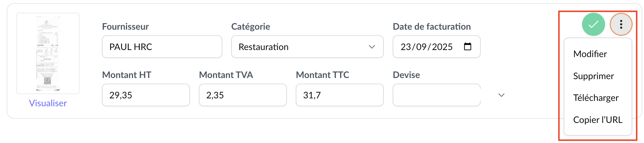
Task: Open the calendar date picker icon
Action: coord(468,47)
